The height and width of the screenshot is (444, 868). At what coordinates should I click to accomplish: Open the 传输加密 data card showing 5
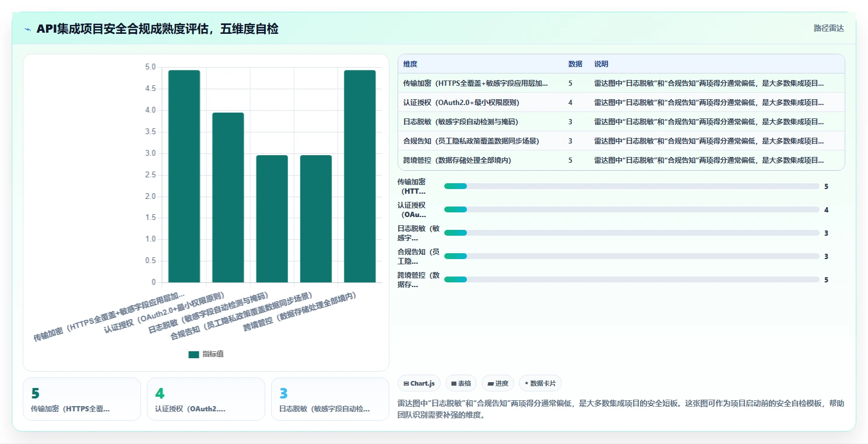pyautogui.click(x=82, y=399)
